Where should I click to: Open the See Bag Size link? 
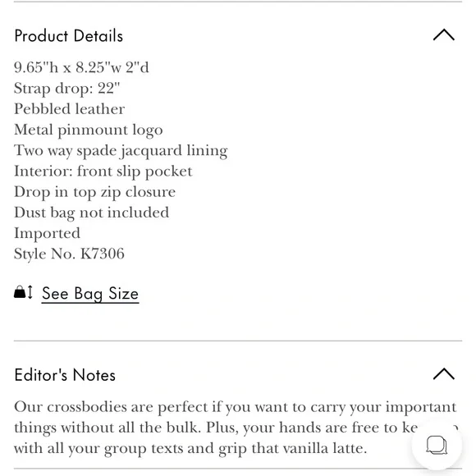click(90, 294)
